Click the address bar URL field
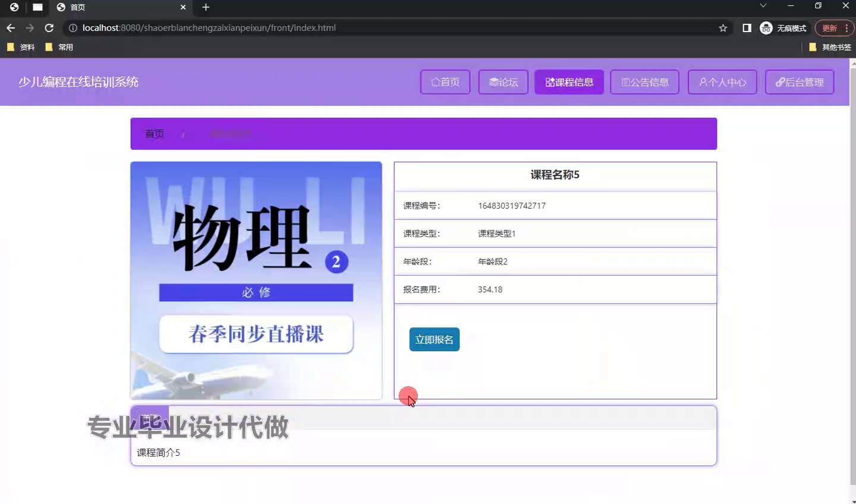The width and height of the screenshot is (856, 504). [398, 28]
